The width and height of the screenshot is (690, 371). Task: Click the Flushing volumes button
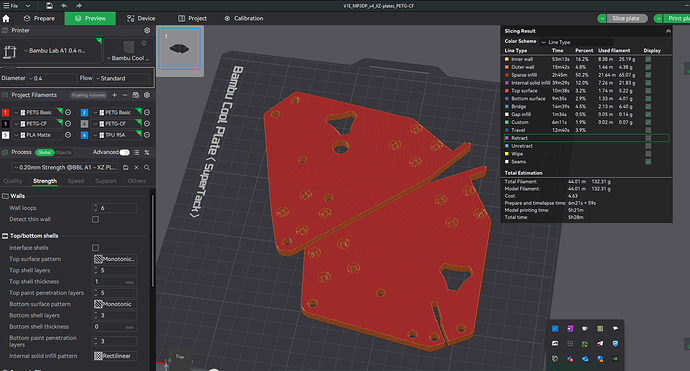(x=88, y=95)
